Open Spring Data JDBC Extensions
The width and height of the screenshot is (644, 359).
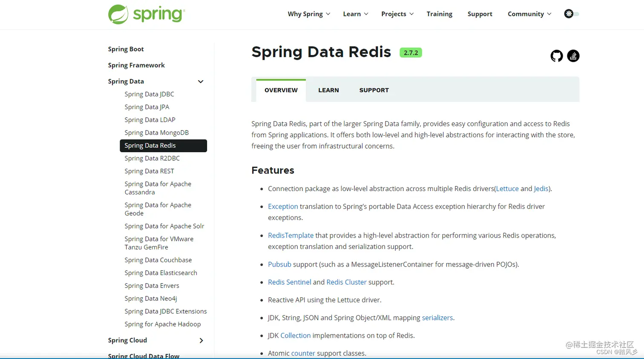click(x=166, y=311)
